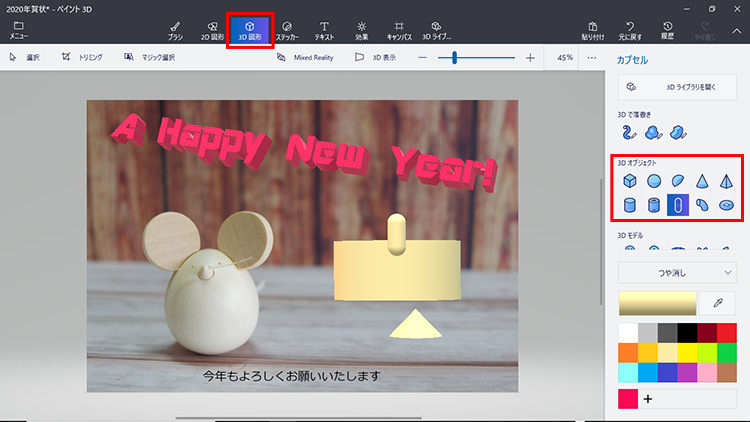Open the Menu (メニュー) folder

[x=18, y=29]
